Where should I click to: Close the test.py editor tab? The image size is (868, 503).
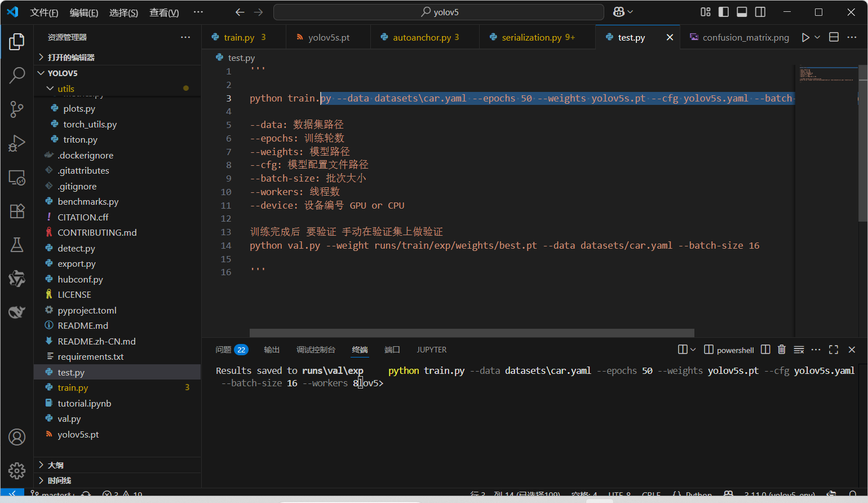pos(670,37)
